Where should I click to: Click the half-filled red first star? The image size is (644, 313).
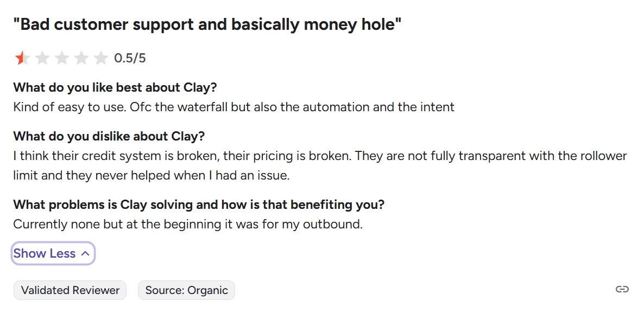pos(22,58)
